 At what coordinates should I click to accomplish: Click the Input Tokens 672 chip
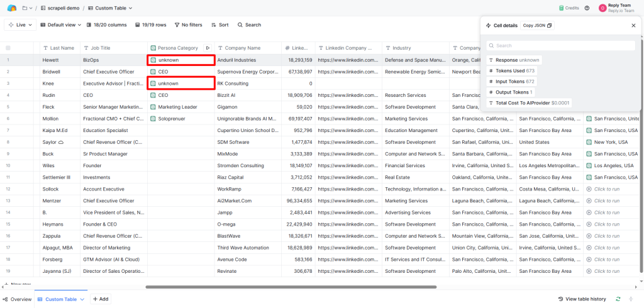pyautogui.click(x=511, y=81)
